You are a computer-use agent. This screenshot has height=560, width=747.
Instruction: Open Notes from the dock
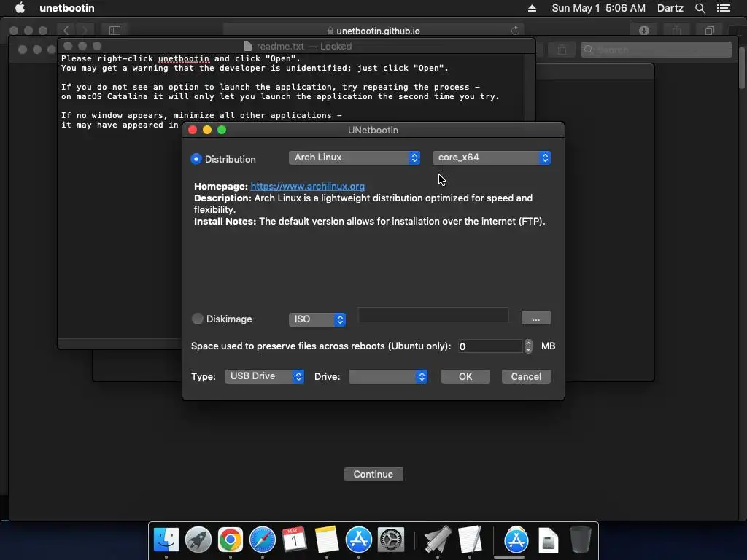tap(326, 540)
